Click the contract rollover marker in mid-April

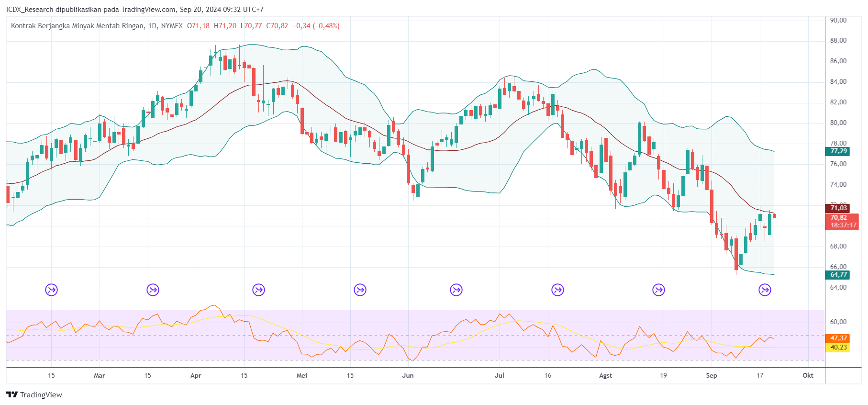[258, 290]
